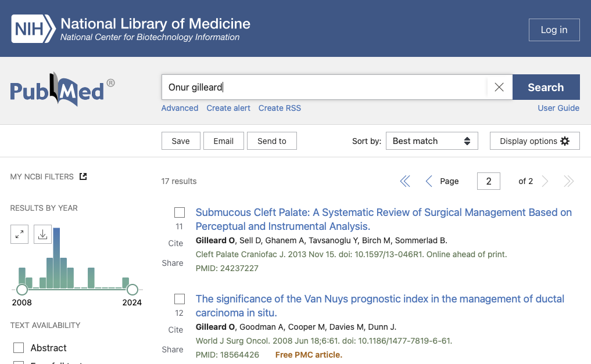Enable the Abstract text availability filter

pos(19,347)
